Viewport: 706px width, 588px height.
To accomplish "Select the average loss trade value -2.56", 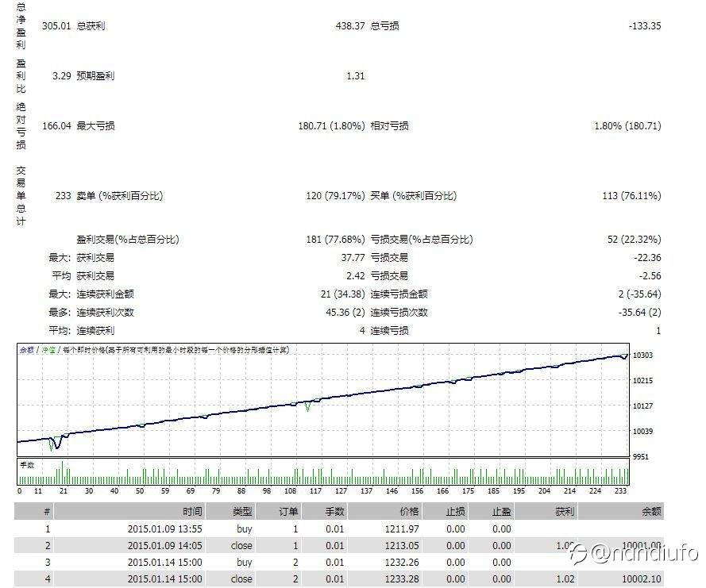I will (x=650, y=276).
